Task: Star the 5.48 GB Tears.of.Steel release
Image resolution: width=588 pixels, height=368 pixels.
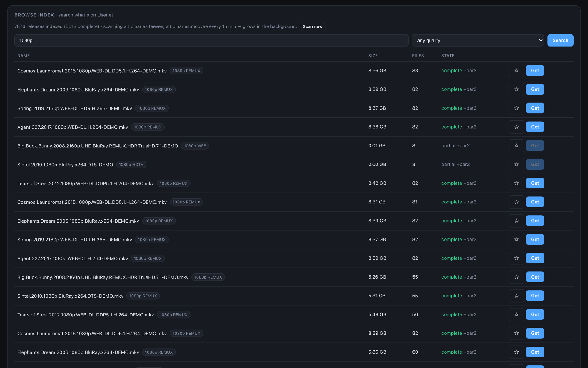Action: (x=516, y=314)
